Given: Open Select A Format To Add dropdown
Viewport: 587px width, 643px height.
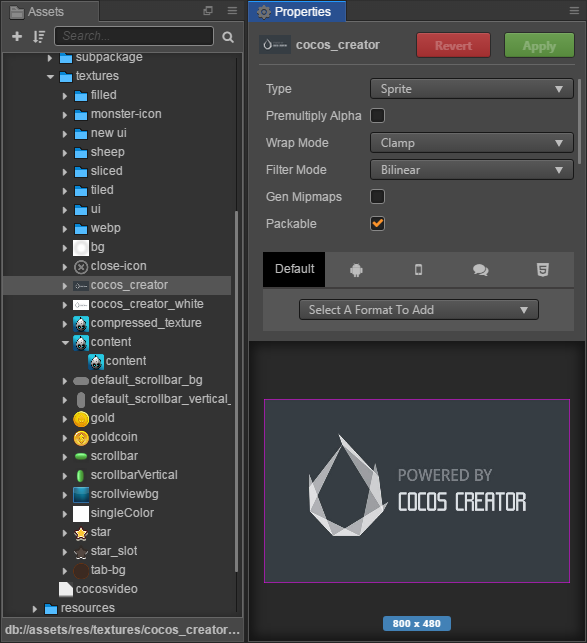Looking at the screenshot, I should 418,310.
